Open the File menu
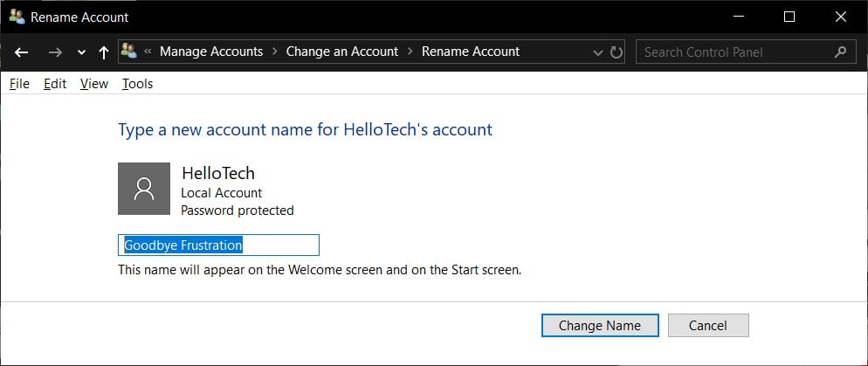This screenshot has width=868, height=366. tap(19, 84)
